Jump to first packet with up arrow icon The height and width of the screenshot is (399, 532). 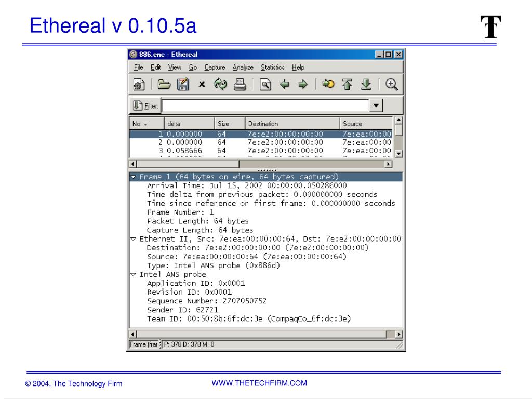tap(347, 84)
